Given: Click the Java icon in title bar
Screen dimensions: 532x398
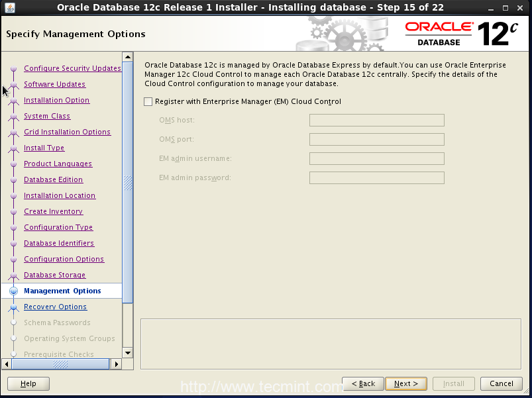Looking at the screenshot, I should point(10,7).
